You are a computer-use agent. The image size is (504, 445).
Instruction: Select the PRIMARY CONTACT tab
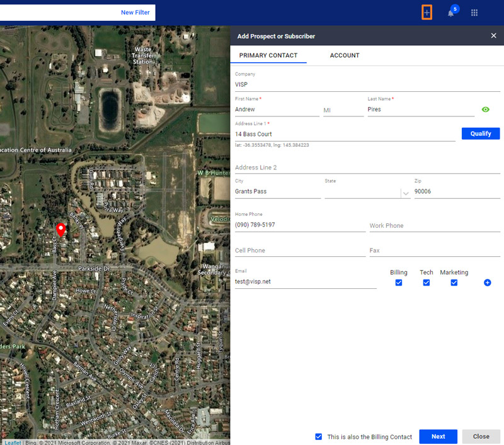268,55
